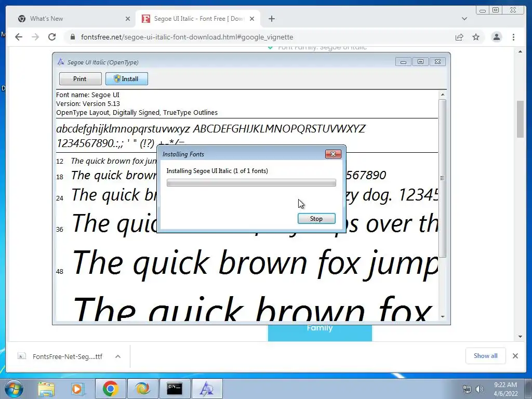Click the site lock icon in address bar
This screenshot has height=399, width=532.
pos(73,37)
